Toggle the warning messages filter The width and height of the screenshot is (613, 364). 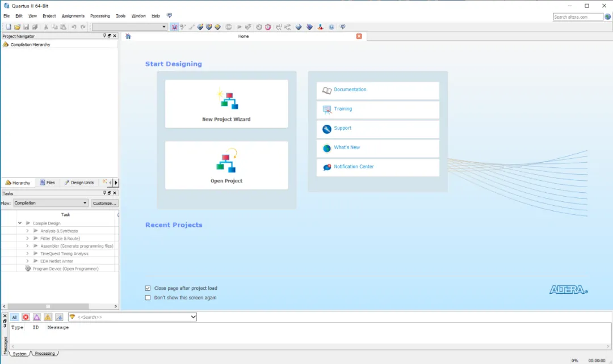click(x=48, y=317)
